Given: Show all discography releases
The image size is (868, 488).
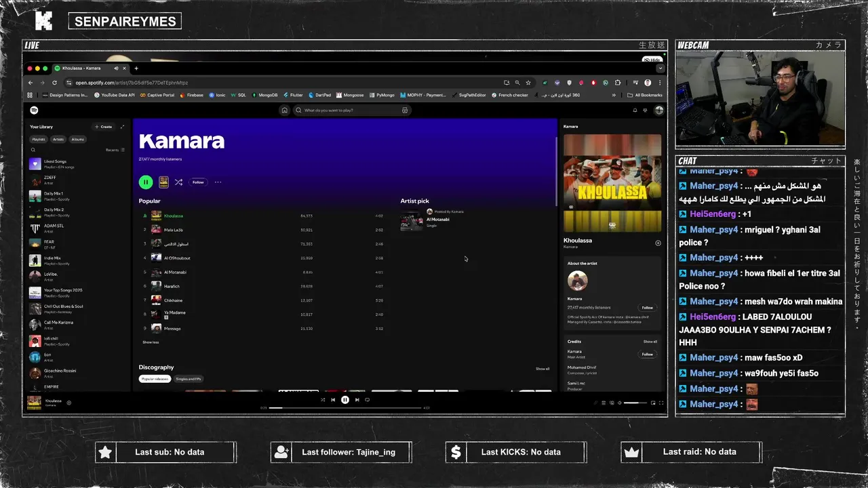Looking at the screenshot, I should pos(542,369).
